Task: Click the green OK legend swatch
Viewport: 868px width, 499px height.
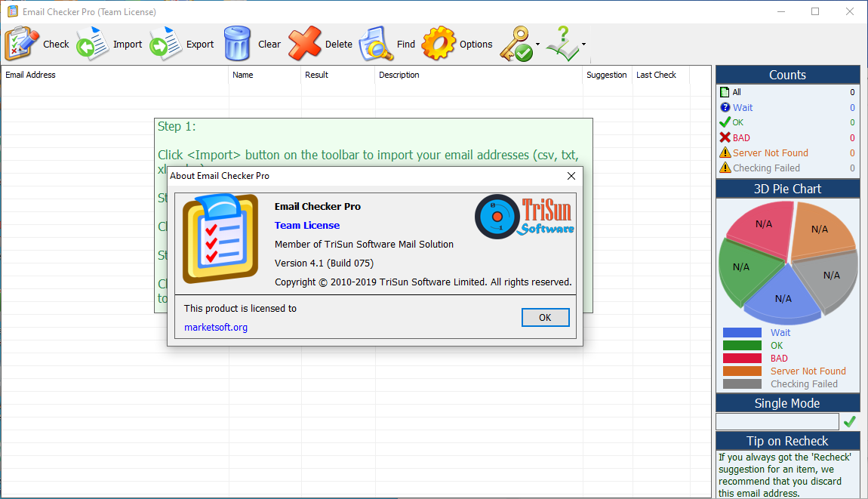Action: pyautogui.click(x=742, y=345)
